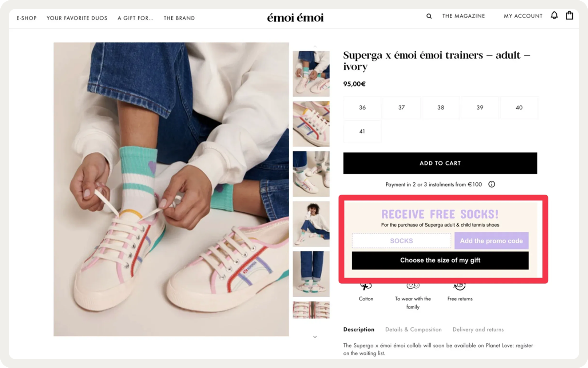This screenshot has height=368, width=588.
Task: Click the SOCKS promo code field
Action: click(401, 241)
